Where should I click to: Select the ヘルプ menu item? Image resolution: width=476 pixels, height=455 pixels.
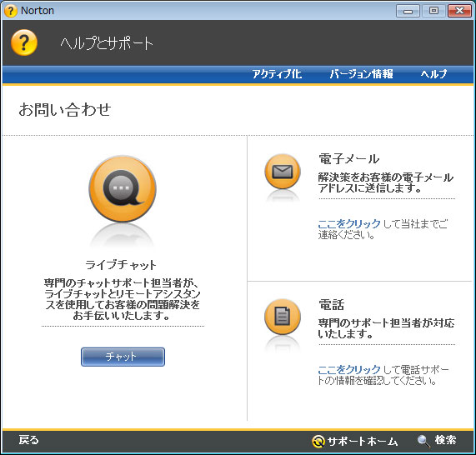pos(433,74)
